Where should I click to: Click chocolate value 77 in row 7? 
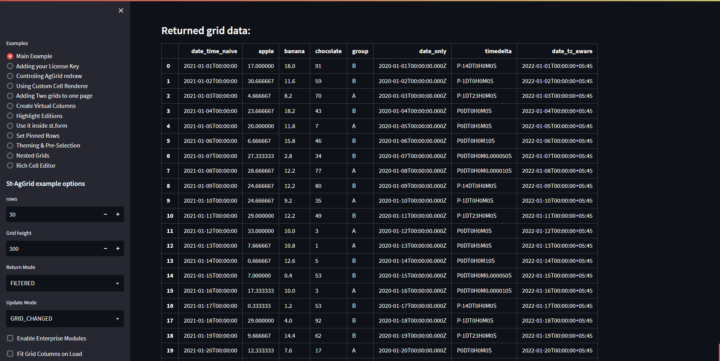pos(328,171)
